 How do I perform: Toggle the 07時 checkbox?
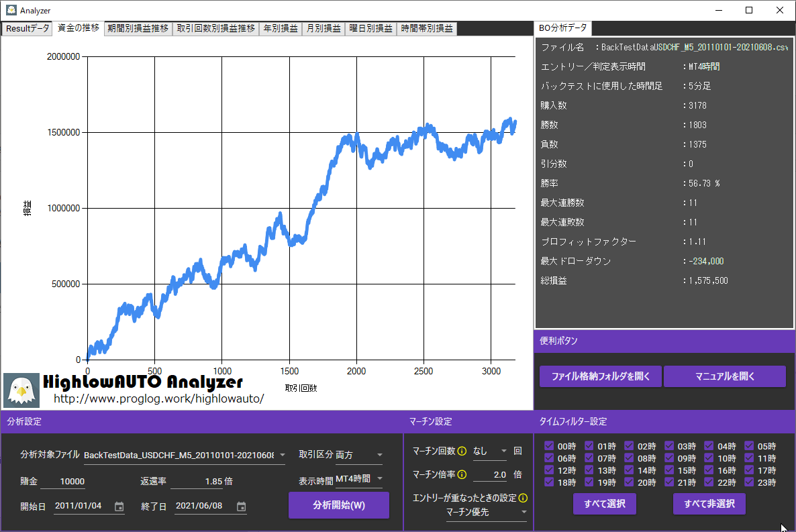pos(589,458)
